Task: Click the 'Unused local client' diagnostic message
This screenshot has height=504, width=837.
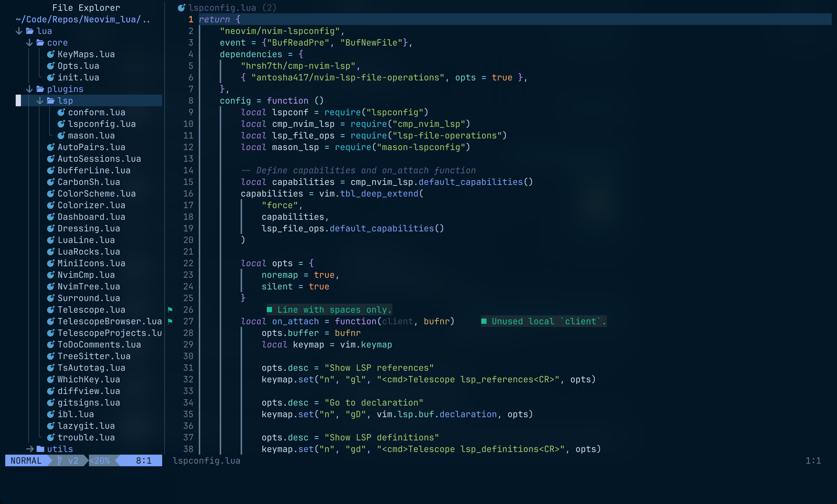Action: (544, 321)
